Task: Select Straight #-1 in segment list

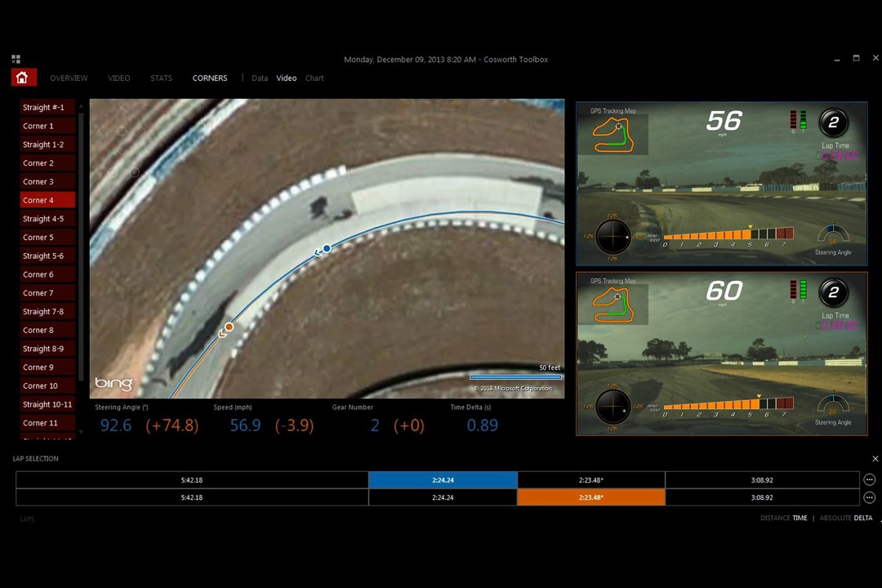Action: pyautogui.click(x=48, y=107)
